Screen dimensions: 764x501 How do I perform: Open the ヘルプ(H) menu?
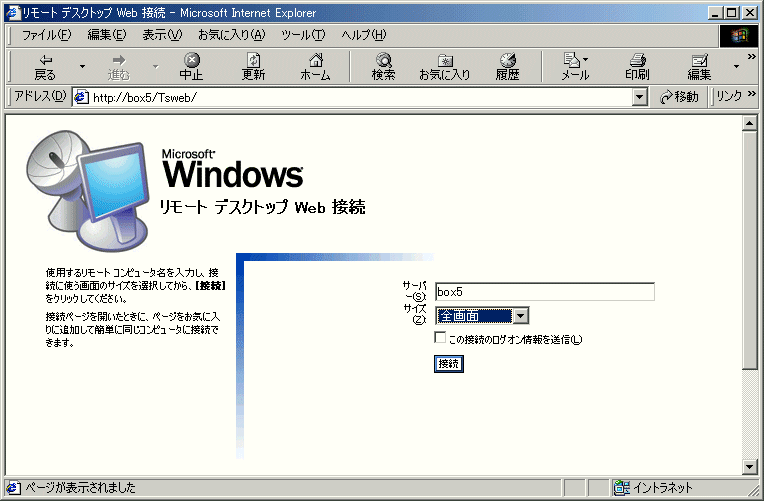(x=363, y=35)
